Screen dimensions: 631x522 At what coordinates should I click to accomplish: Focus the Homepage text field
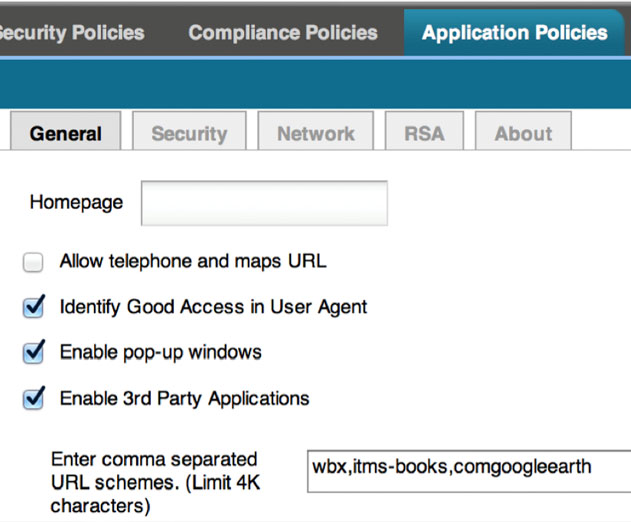pyautogui.click(x=264, y=203)
